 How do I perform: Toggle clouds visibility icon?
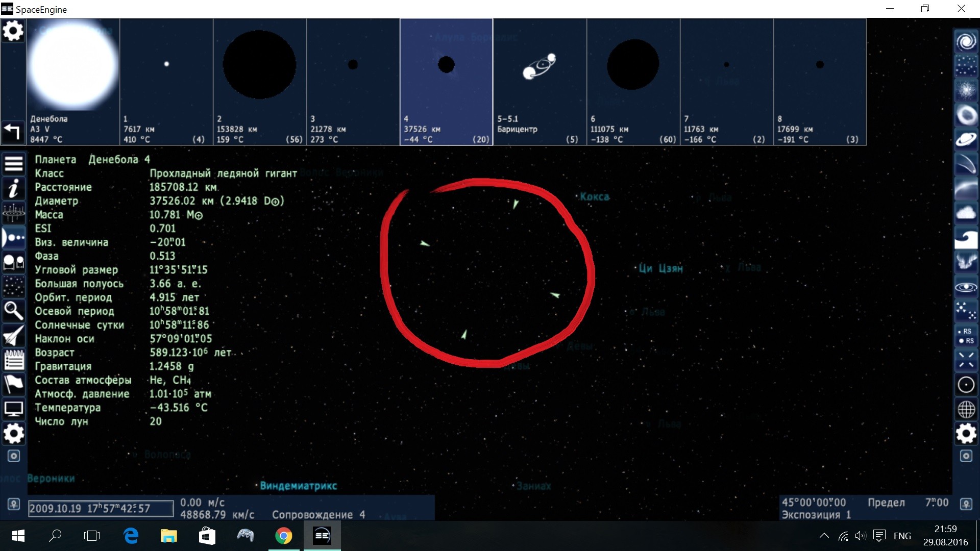pyautogui.click(x=966, y=213)
